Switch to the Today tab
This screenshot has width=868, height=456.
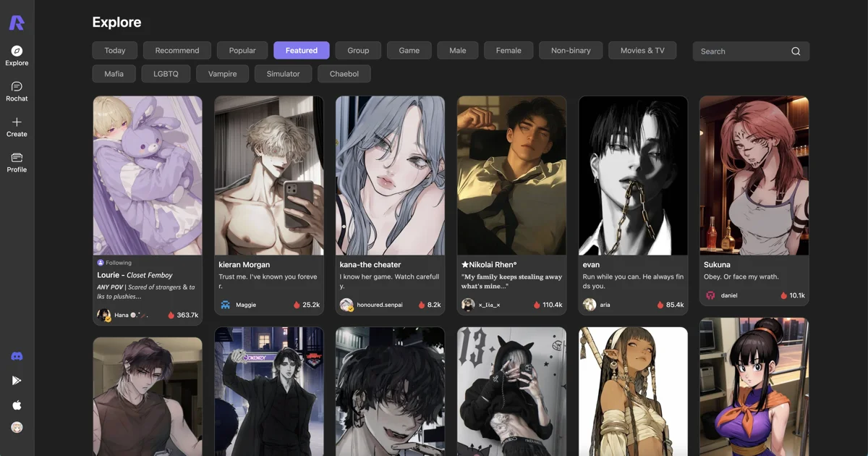point(114,51)
